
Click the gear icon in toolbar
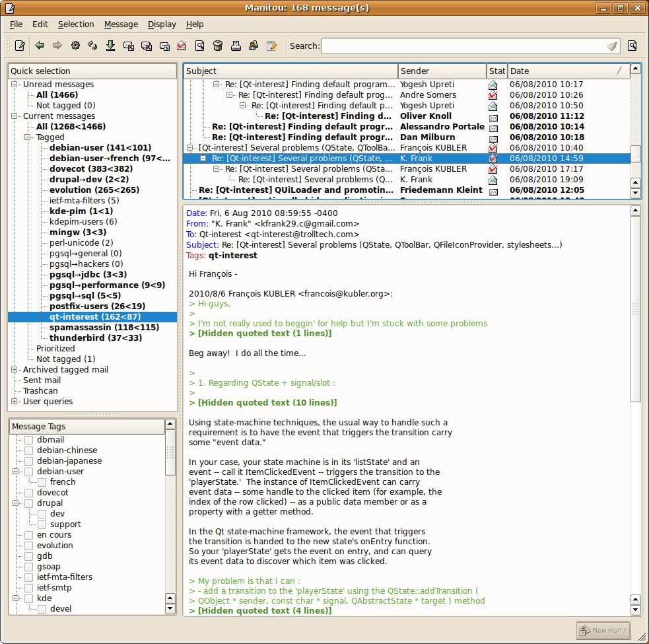75,46
